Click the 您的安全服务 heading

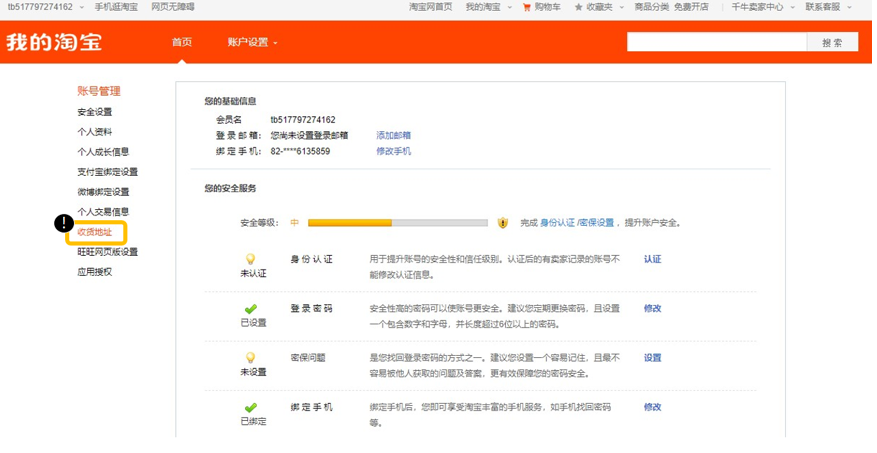230,188
